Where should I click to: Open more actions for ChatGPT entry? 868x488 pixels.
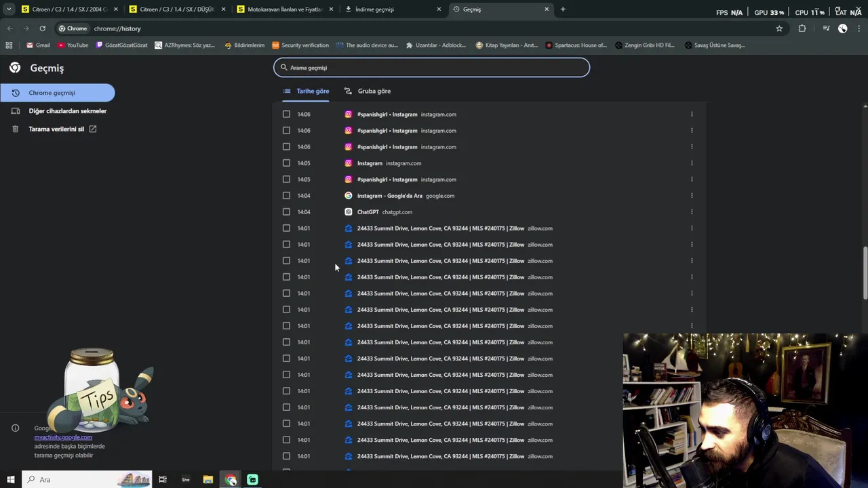tap(692, 212)
